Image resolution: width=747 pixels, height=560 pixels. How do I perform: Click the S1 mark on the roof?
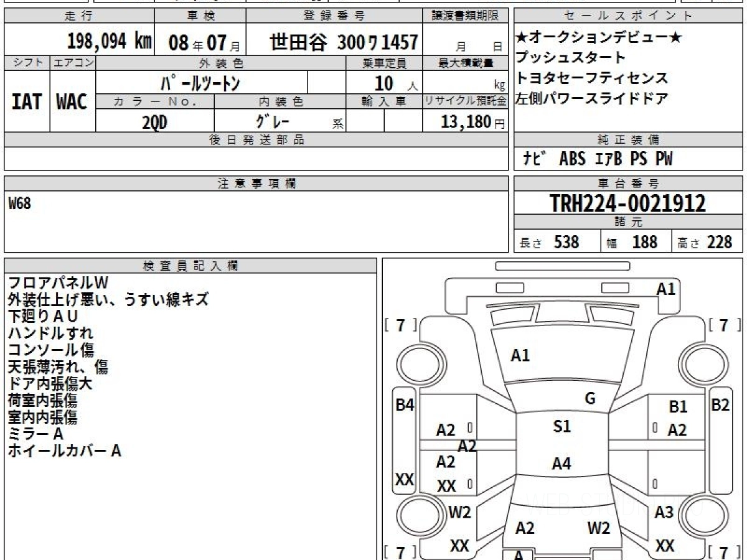561,427
